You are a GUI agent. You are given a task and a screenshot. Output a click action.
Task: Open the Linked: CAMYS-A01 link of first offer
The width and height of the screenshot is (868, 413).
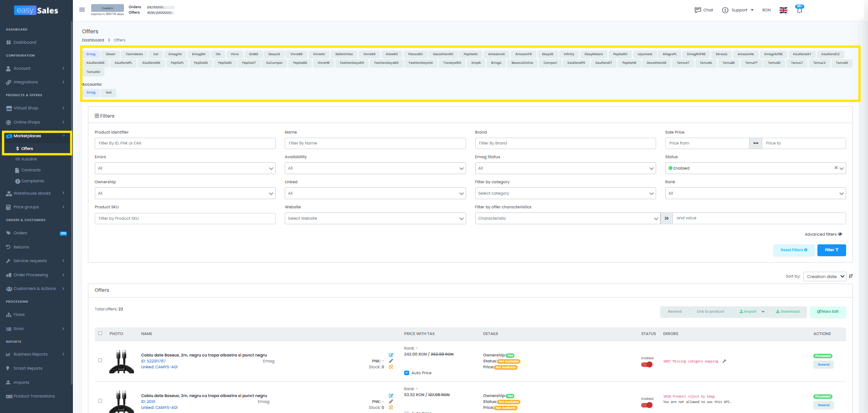click(159, 367)
